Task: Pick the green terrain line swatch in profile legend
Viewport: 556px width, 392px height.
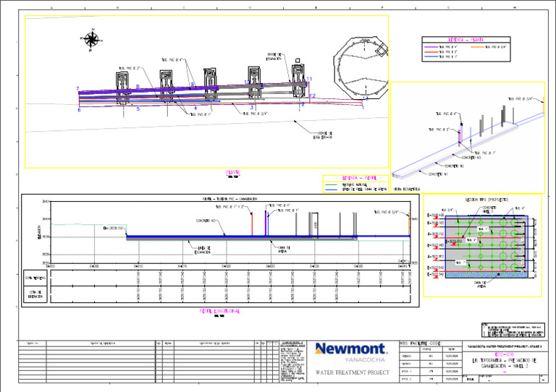Action: tap(330, 184)
